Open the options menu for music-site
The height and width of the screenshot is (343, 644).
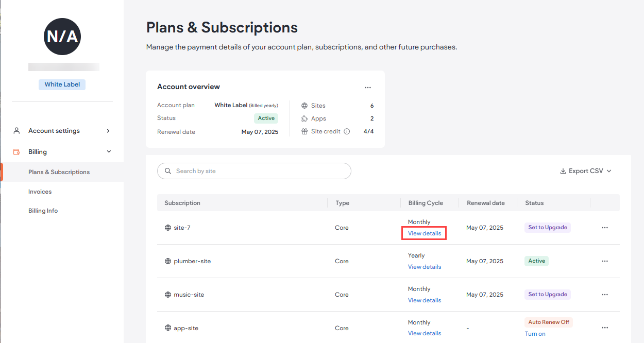[604, 294]
